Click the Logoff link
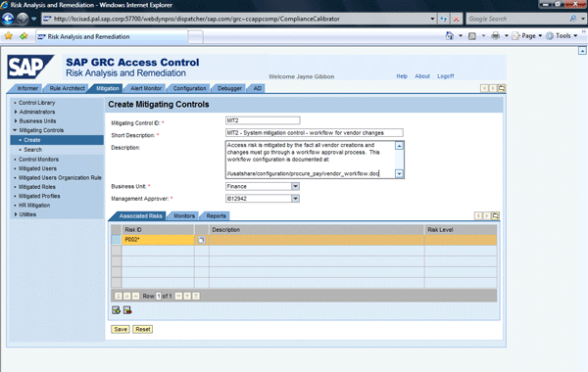This screenshot has height=372, width=588. point(446,76)
